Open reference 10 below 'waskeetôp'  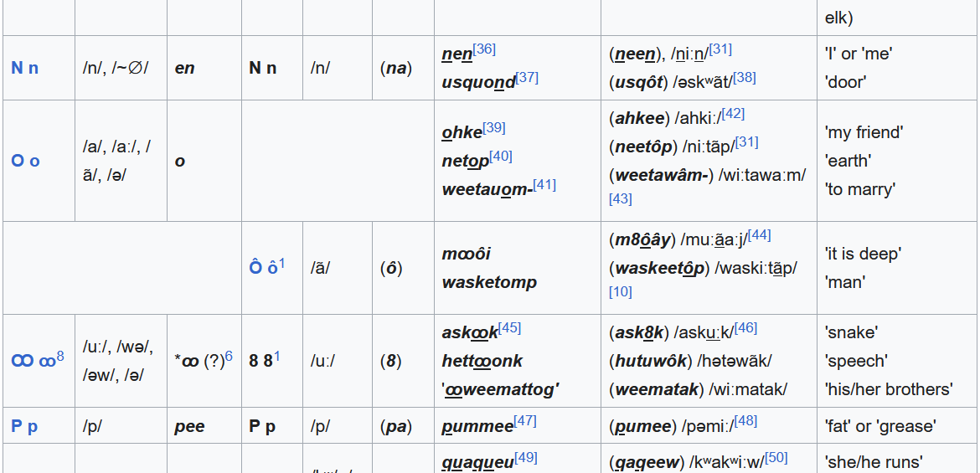click(620, 292)
